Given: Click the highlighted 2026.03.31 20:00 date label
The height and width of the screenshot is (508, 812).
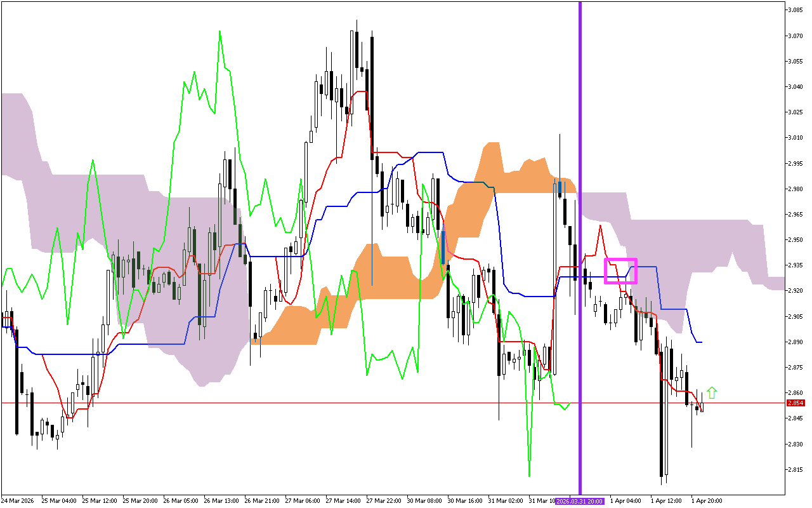Looking at the screenshot, I should click(580, 501).
